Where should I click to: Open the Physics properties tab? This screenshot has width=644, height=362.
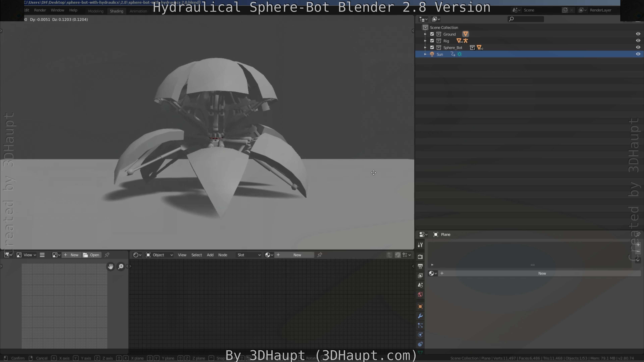tap(420, 335)
